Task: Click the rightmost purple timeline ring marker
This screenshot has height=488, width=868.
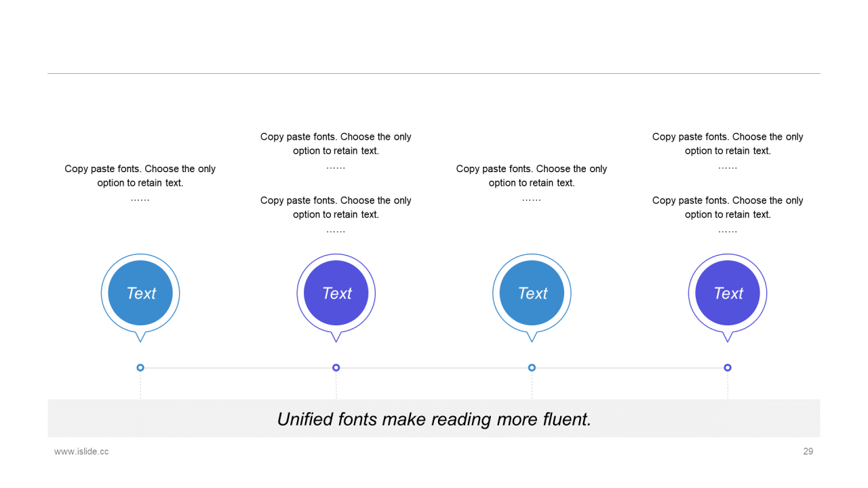Action: tap(728, 367)
